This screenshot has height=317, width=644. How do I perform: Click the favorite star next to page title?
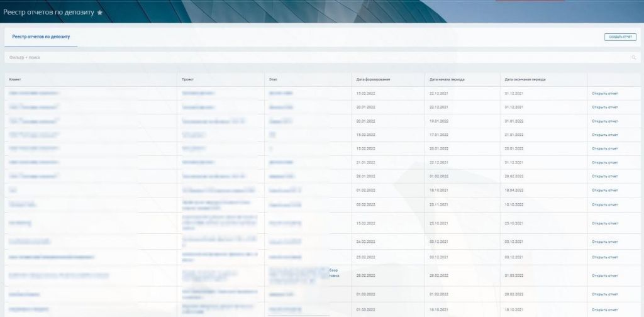(x=99, y=13)
